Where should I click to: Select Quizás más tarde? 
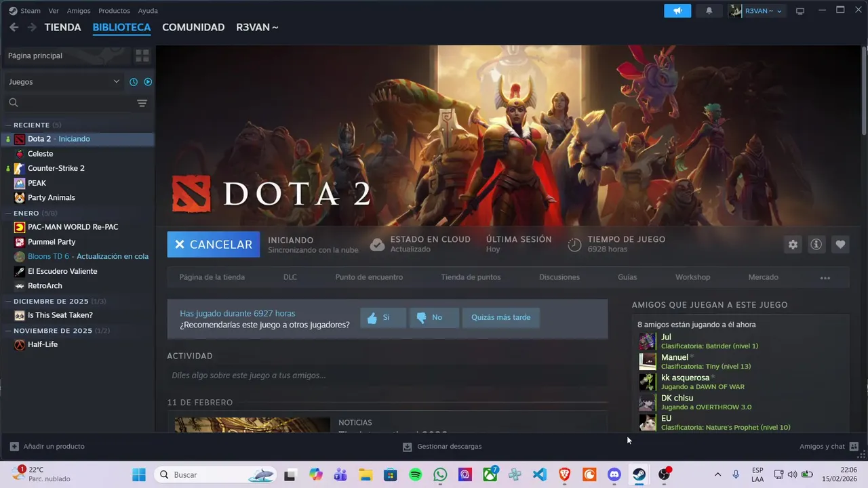(501, 317)
